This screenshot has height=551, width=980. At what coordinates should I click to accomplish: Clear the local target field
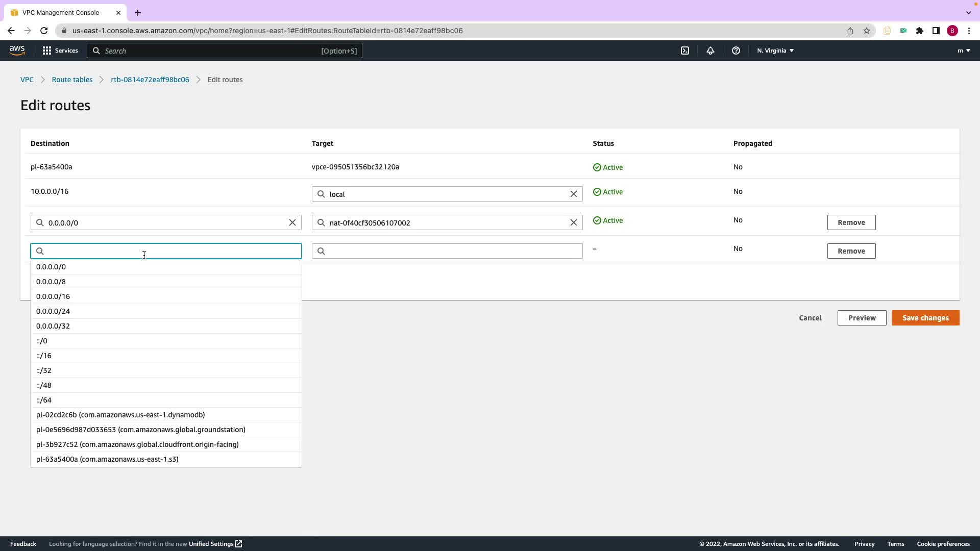(574, 194)
